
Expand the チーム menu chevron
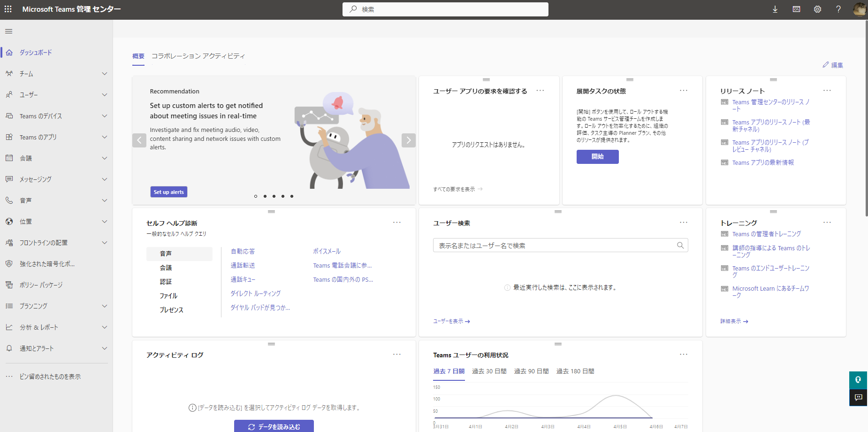pos(105,74)
